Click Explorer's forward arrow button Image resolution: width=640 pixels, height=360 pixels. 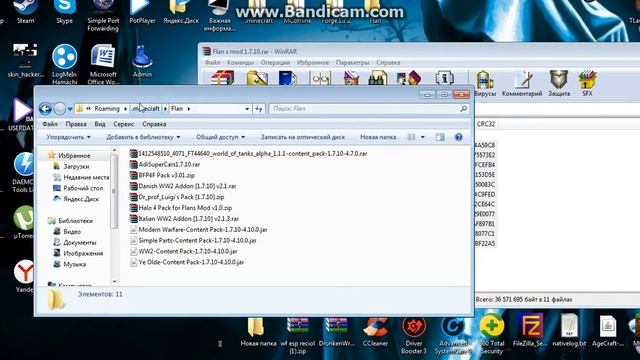60,109
